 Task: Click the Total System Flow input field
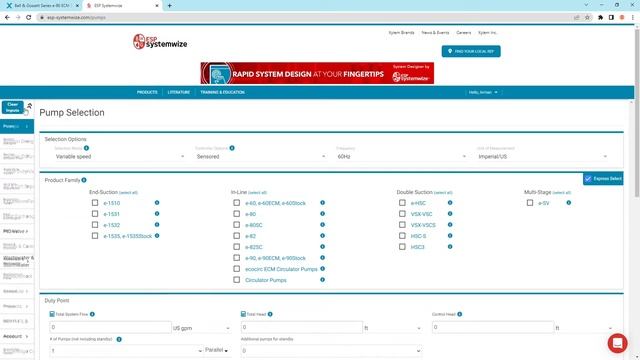click(110, 327)
